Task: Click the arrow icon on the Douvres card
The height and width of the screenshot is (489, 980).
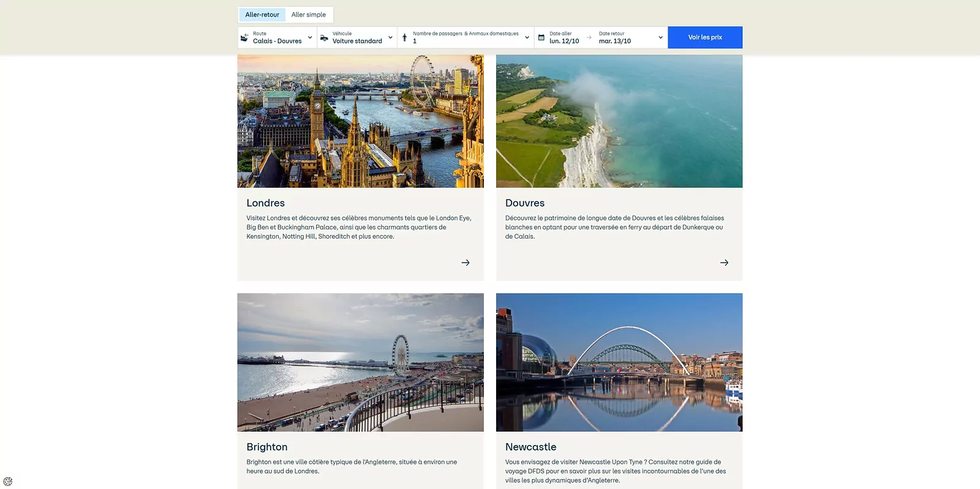Action: [724, 263]
